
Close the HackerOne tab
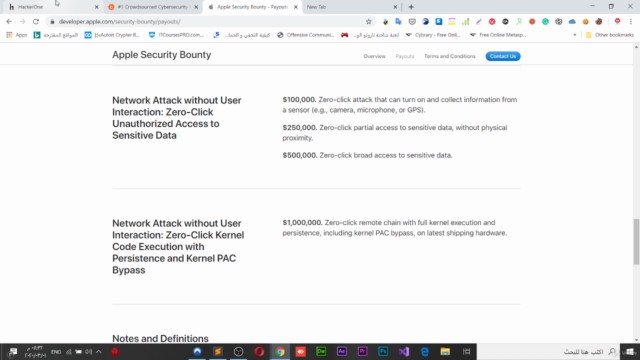click(x=96, y=7)
